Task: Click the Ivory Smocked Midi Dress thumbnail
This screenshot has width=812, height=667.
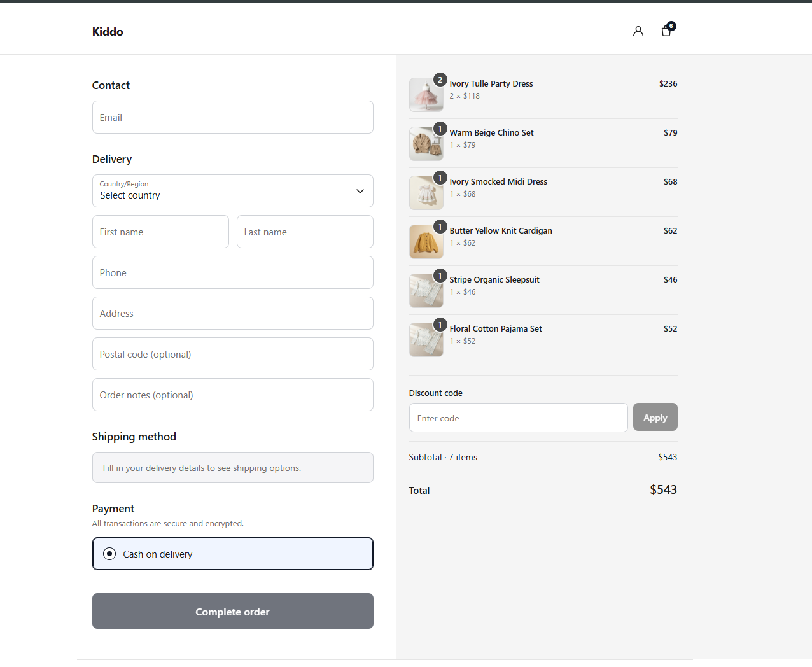Action: pyautogui.click(x=426, y=193)
